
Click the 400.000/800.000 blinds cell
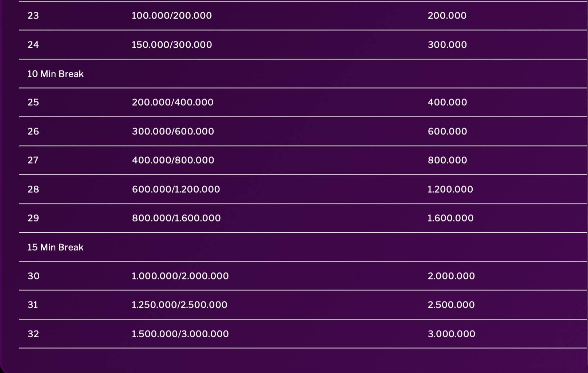[173, 160]
